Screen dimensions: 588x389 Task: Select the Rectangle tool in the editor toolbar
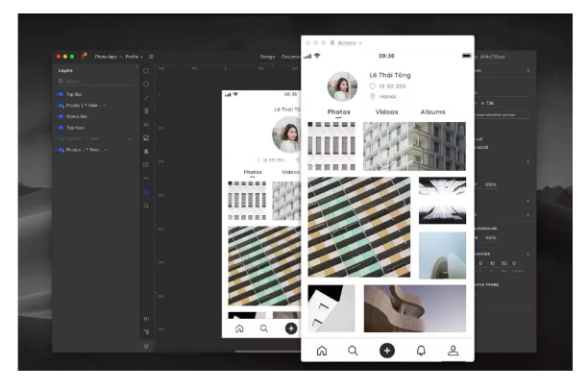146,71
